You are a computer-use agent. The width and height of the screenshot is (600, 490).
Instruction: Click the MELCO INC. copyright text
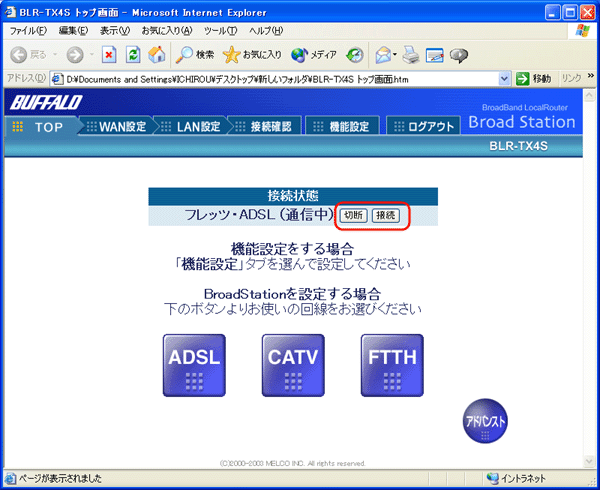[x=293, y=463]
